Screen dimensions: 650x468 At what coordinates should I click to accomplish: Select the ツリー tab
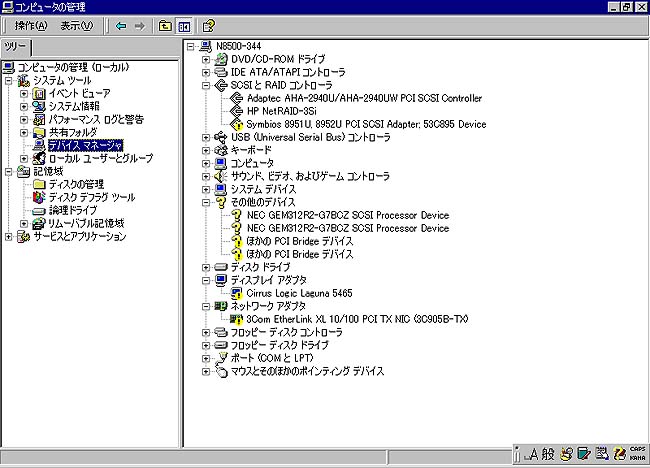(15, 47)
